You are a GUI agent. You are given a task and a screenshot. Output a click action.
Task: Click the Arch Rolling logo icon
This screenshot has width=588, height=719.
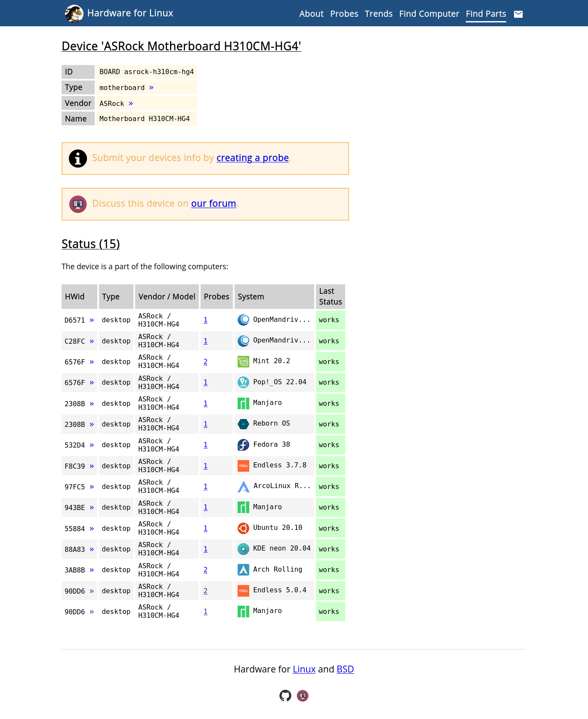click(243, 570)
